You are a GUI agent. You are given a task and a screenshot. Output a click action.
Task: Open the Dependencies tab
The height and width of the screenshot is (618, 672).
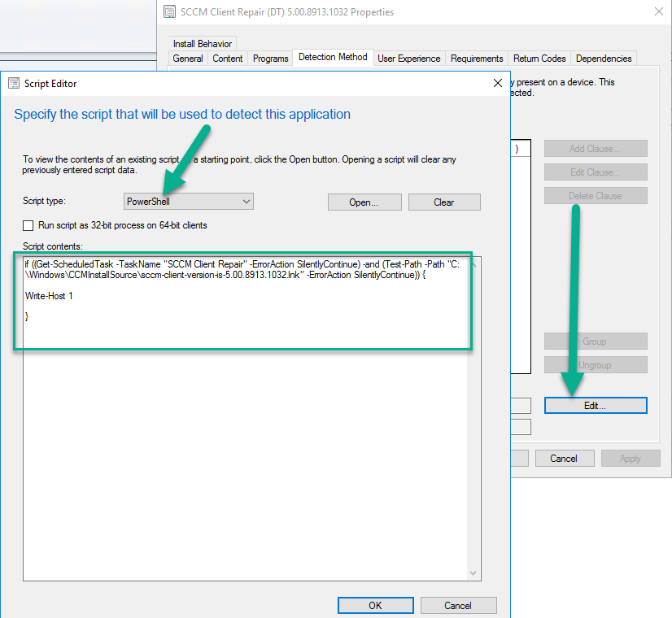pyautogui.click(x=604, y=59)
